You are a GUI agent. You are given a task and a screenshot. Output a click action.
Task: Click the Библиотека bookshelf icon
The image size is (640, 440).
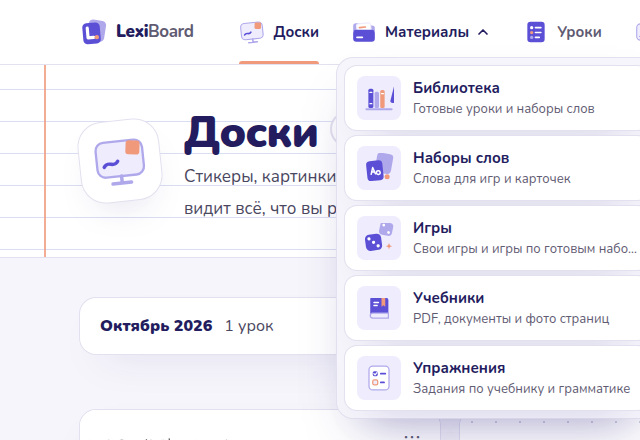tap(379, 98)
